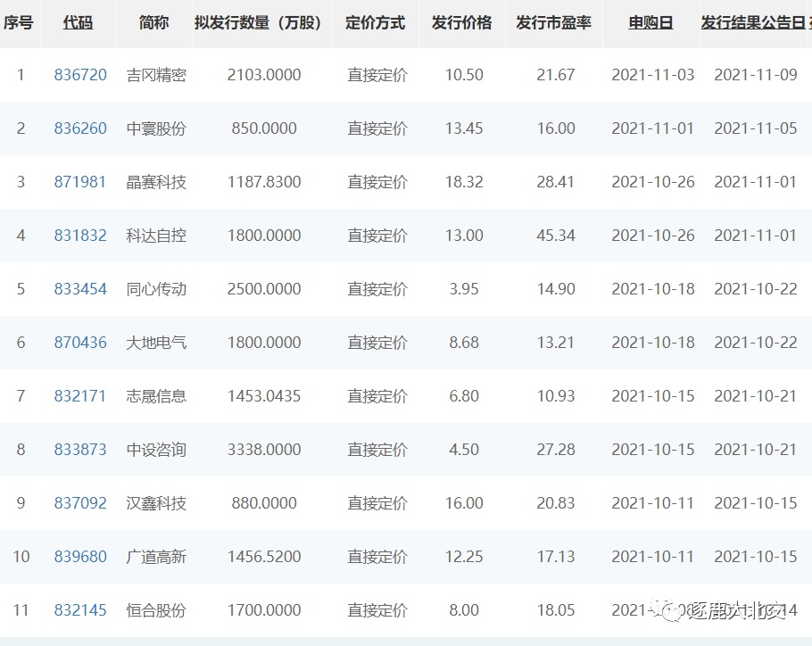
Task: Open stock code link 870436
Action: pos(80,342)
